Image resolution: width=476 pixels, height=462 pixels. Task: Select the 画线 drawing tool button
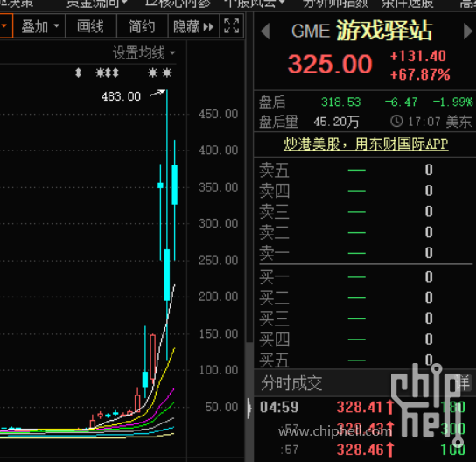pyautogui.click(x=91, y=26)
